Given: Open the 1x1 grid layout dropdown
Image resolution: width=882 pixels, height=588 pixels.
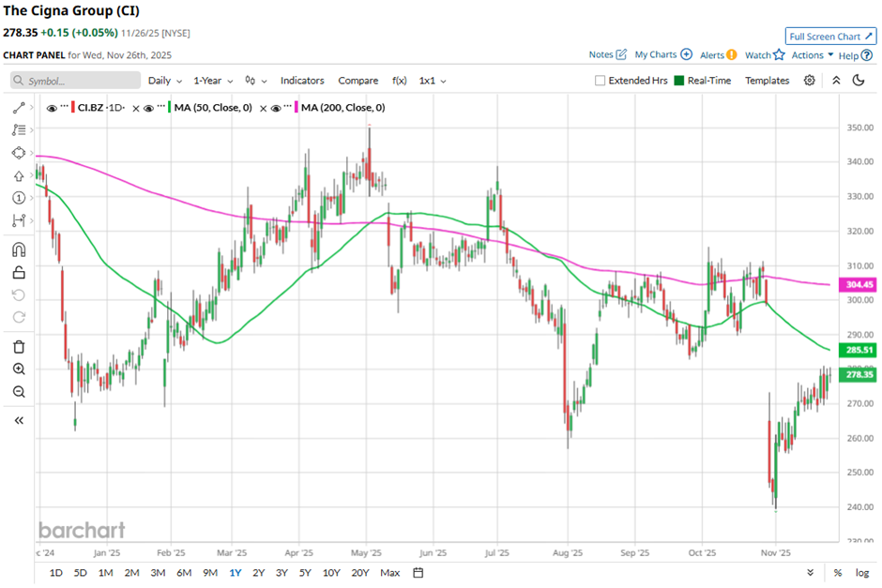Looking at the screenshot, I should pyautogui.click(x=433, y=81).
